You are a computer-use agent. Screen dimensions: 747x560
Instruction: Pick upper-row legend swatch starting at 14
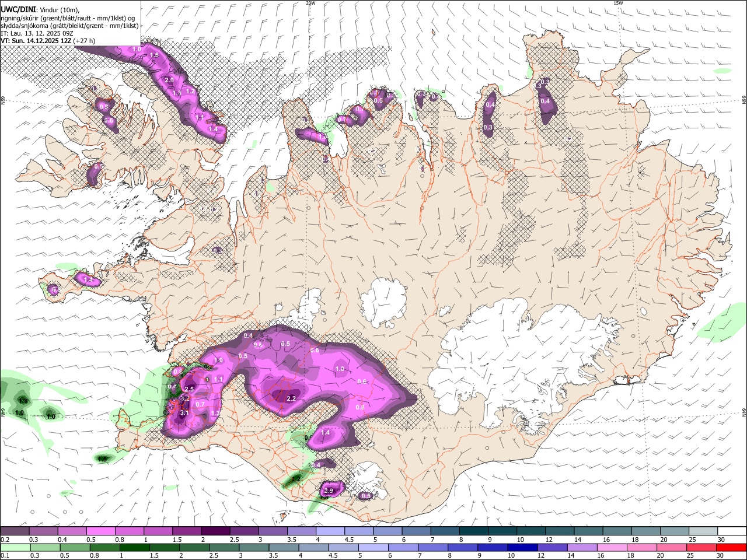coord(588,531)
